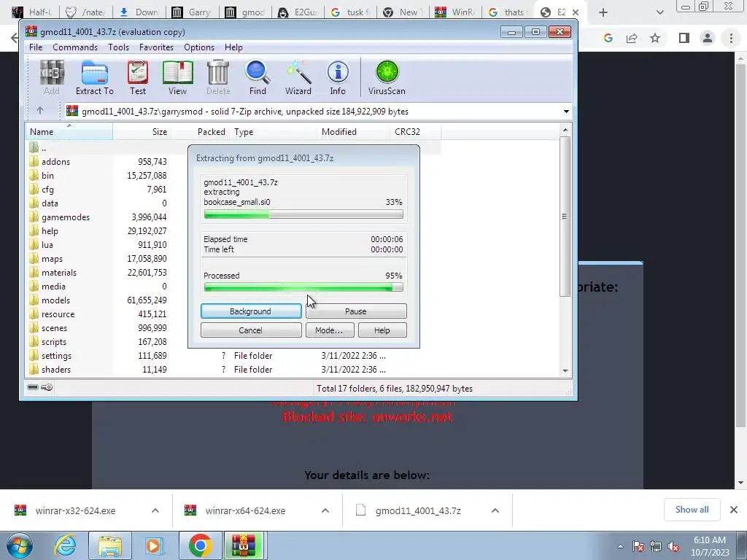Run the Test archive tool
This screenshot has width=747, height=560.
(138, 77)
